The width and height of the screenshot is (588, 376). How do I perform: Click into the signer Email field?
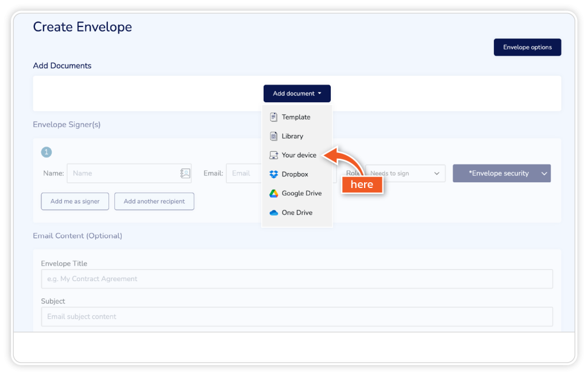pyautogui.click(x=244, y=173)
